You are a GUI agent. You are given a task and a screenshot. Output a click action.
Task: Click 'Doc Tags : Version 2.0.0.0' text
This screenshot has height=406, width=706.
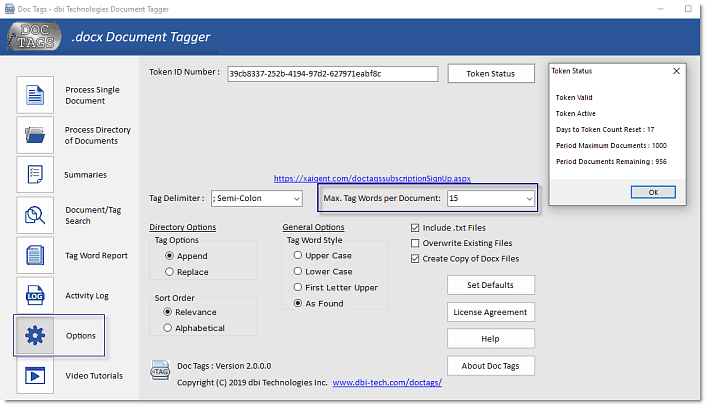tap(224, 366)
